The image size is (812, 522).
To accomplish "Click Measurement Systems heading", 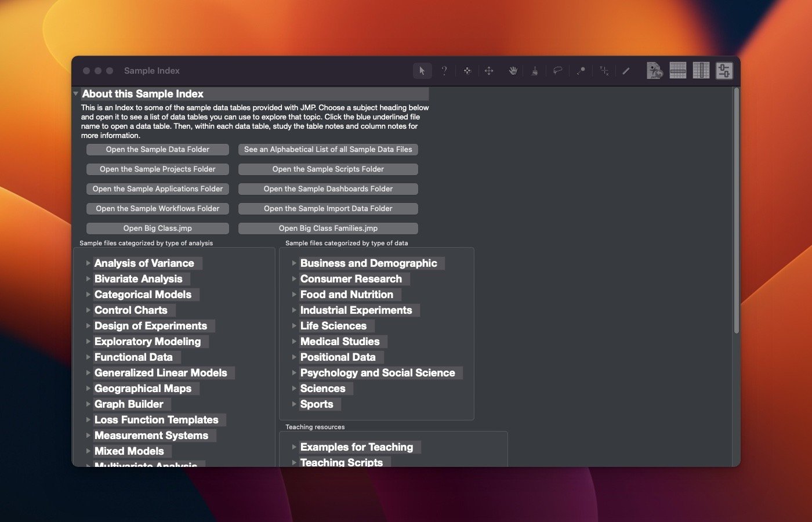I will (151, 436).
